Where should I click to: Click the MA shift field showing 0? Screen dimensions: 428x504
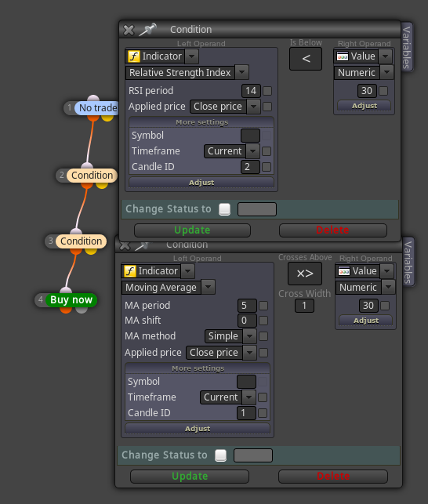(247, 321)
